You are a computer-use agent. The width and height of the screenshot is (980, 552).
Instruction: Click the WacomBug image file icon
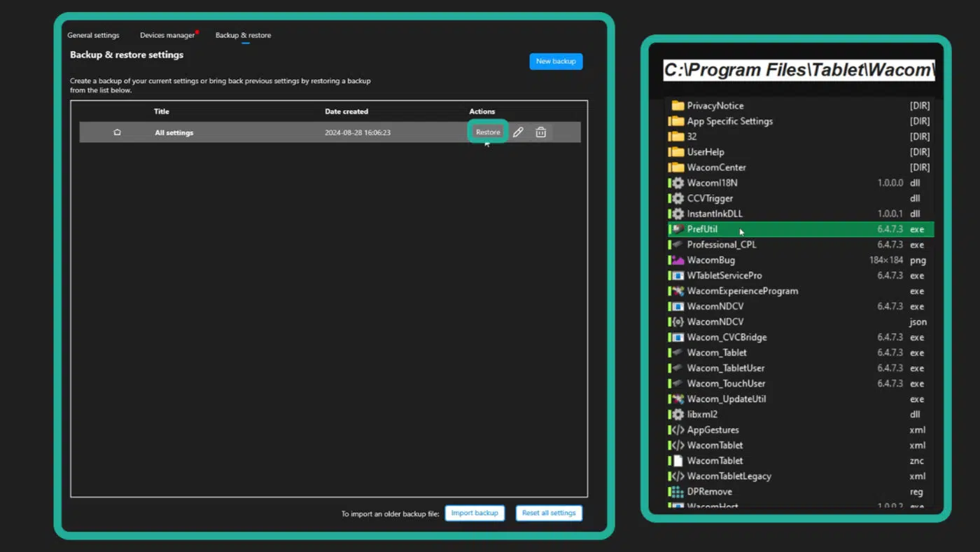(677, 260)
